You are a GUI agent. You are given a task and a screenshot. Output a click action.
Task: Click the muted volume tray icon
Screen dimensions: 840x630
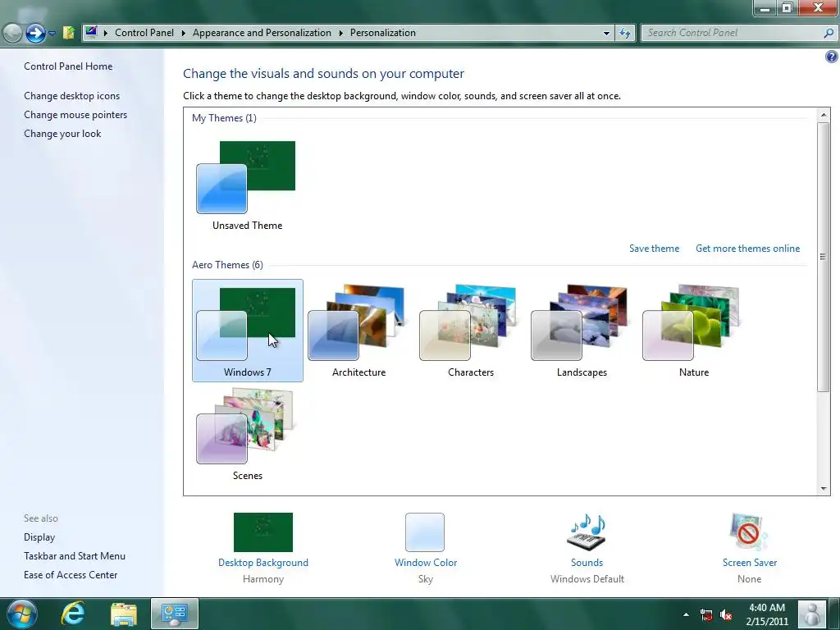[726, 615]
